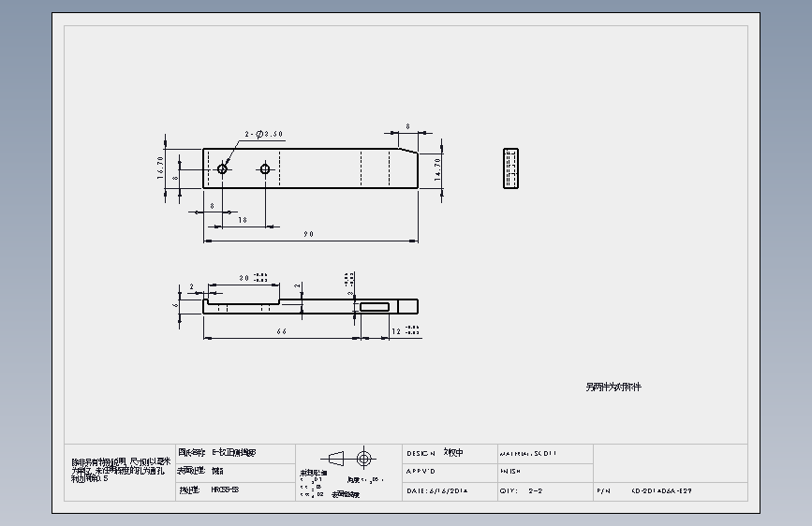The width and height of the screenshot is (812, 526).
Task: Click the HRC55-58 heat treatment text
Action: click(x=225, y=489)
